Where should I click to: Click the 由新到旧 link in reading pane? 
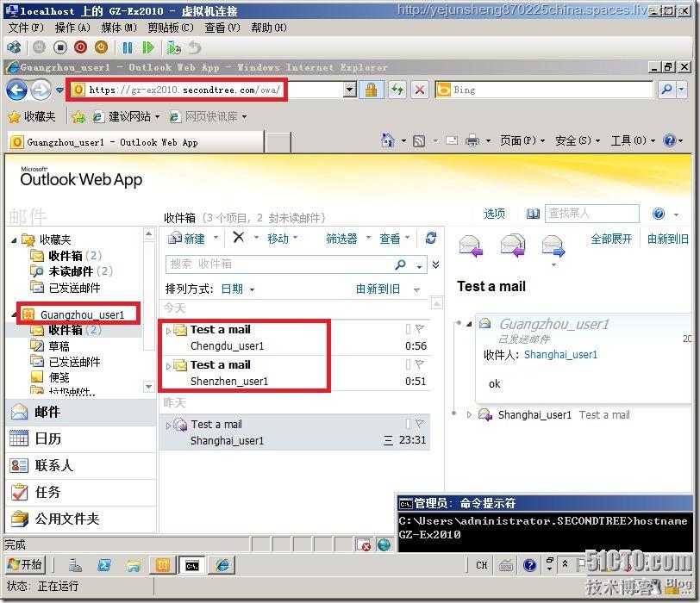point(668,239)
